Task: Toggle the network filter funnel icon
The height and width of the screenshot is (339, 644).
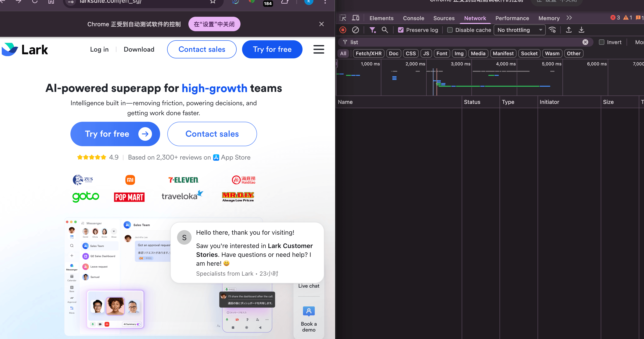Action: pos(372,30)
